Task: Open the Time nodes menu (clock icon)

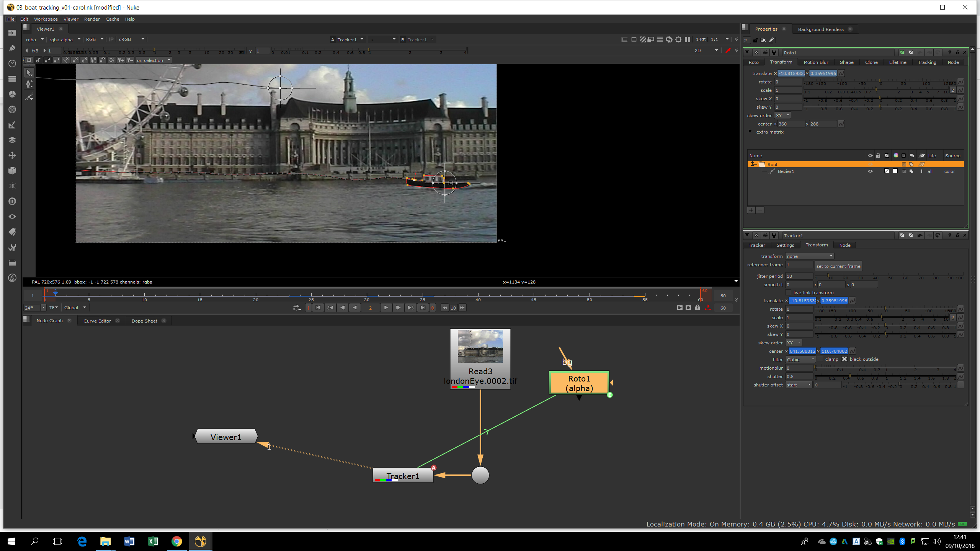Action: pyautogui.click(x=12, y=64)
